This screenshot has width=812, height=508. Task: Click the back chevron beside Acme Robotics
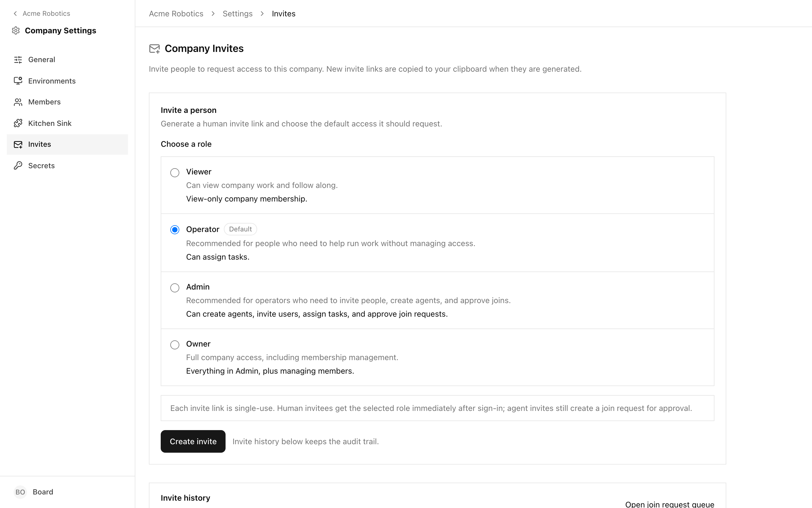click(15, 14)
